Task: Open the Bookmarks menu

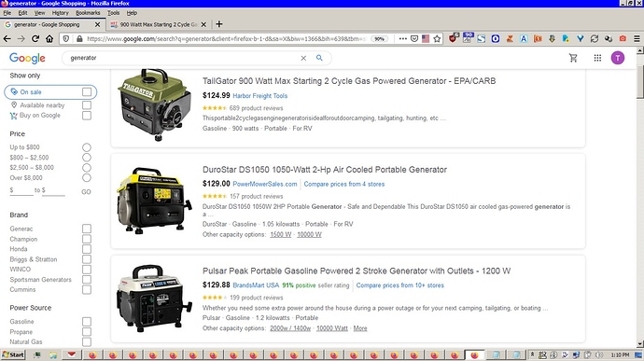Action: tap(88, 13)
